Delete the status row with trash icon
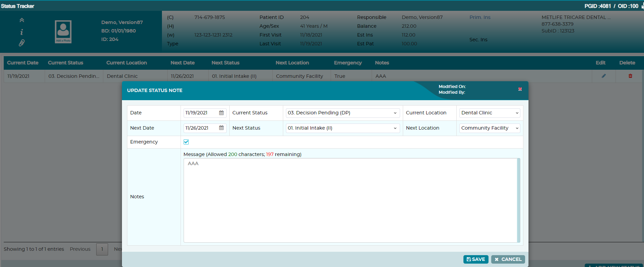 [x=630, y=76]
